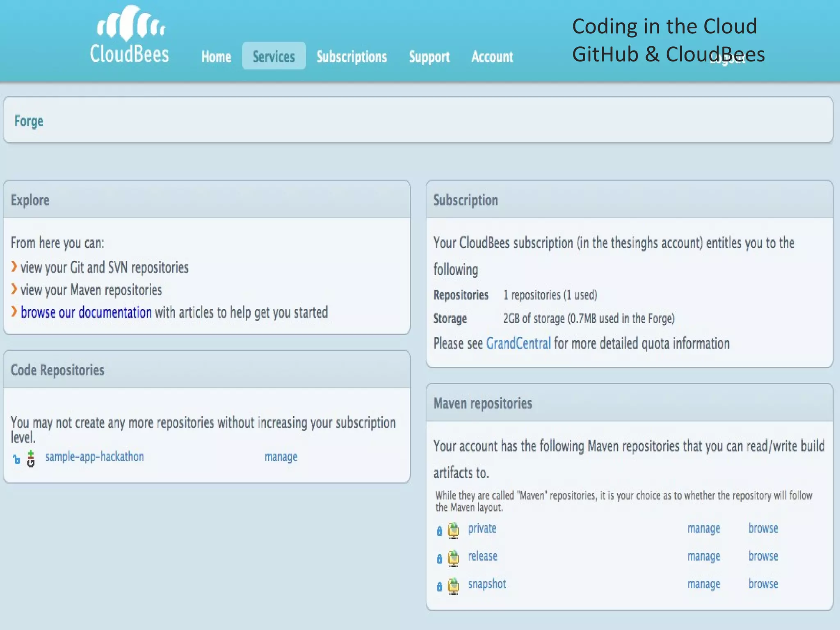Viewport: 840px width, 630px height.
Task: Open the release Maven repository
Action: click(x=483, y=556)
